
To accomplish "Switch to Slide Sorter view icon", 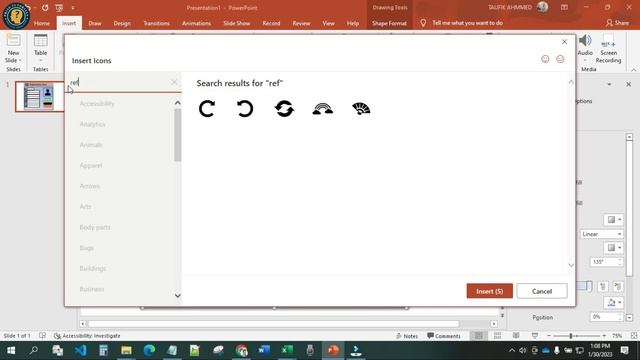I will (497, 336).
